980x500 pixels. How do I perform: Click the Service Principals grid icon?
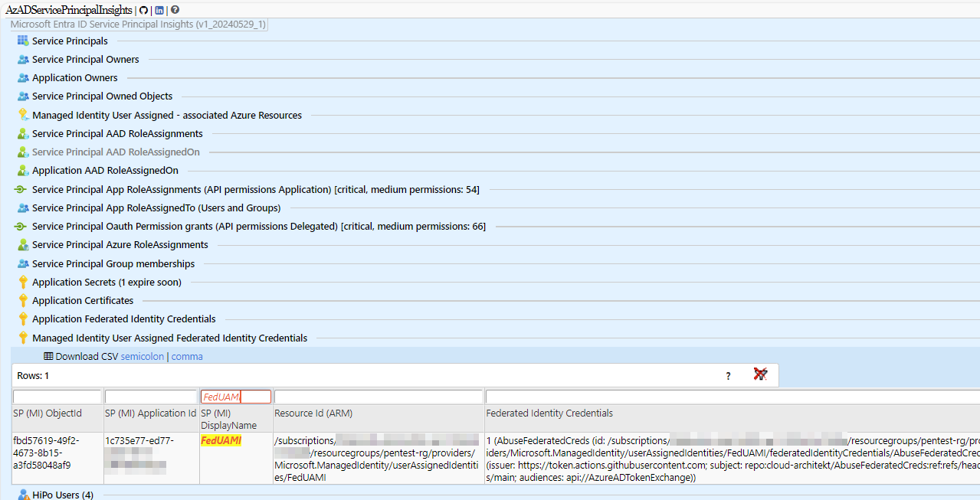[23, 41]
